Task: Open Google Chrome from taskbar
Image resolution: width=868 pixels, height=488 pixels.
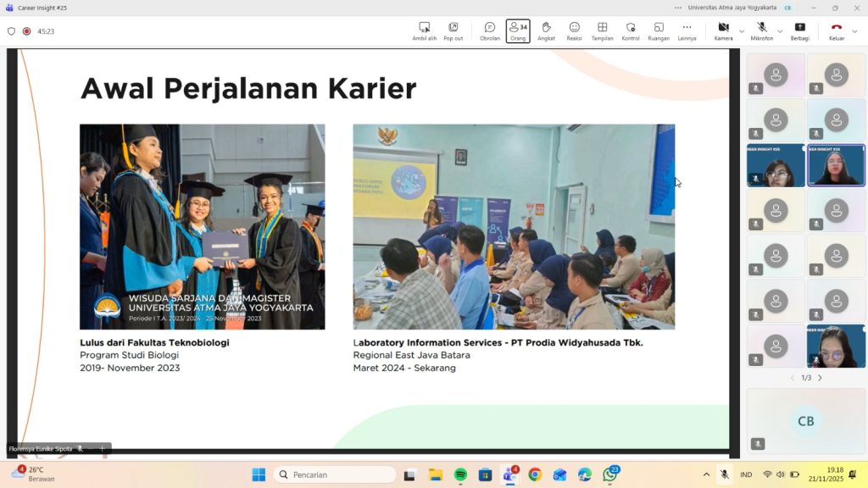Action: point(535,474)
